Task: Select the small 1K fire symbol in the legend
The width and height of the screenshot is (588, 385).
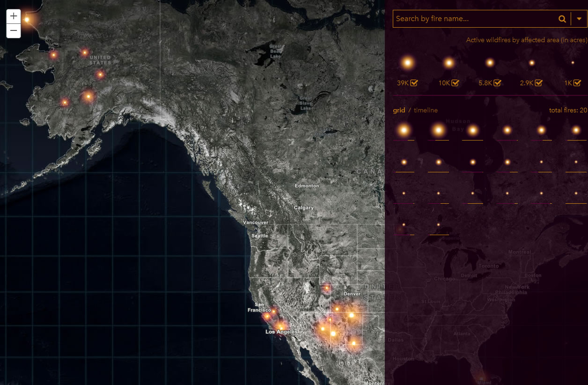Action: point(573,61)
